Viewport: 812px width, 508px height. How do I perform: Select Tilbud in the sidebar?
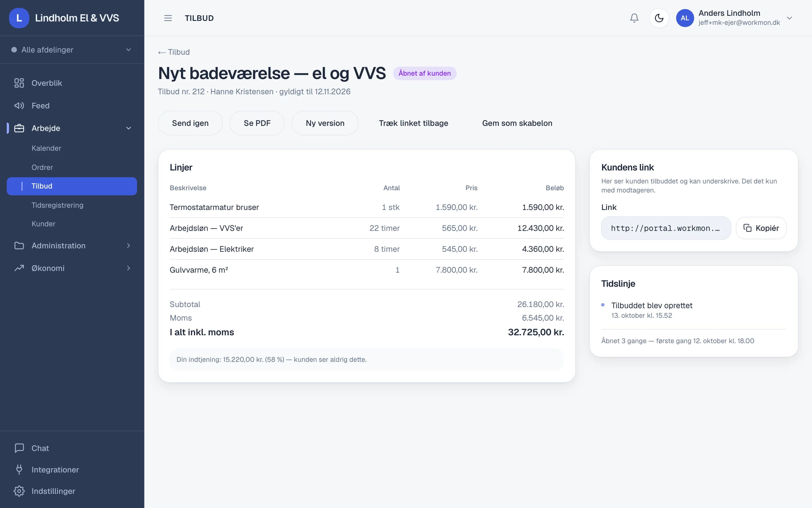(72, 186)
